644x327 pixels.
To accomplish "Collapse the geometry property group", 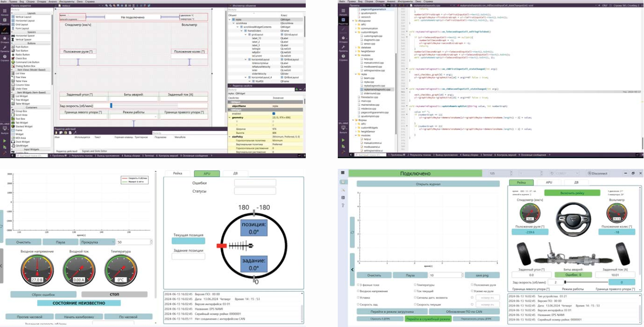I will (x=230, y=117).
